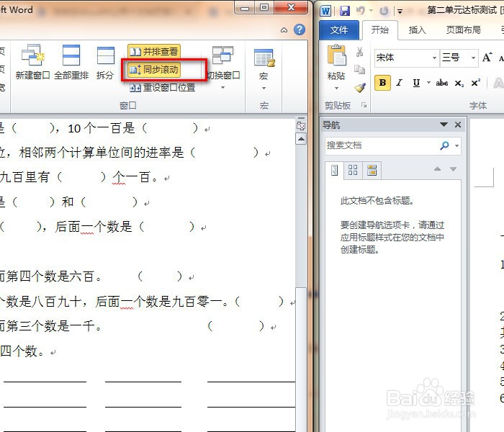The width and height of the screenshot is (504, 432).
Task: Click Reset Window Position (重设窗口位置)
Action: (163, 87)
